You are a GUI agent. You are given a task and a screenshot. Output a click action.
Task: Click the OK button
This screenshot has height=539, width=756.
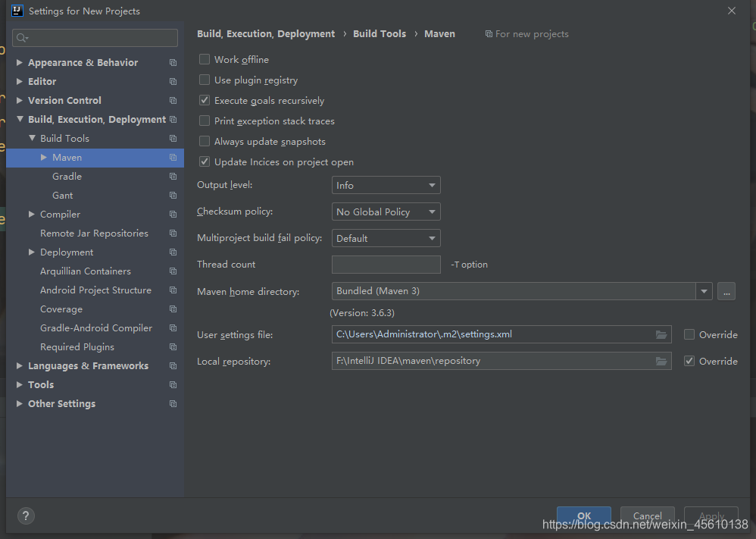click(x=584, y=515)
